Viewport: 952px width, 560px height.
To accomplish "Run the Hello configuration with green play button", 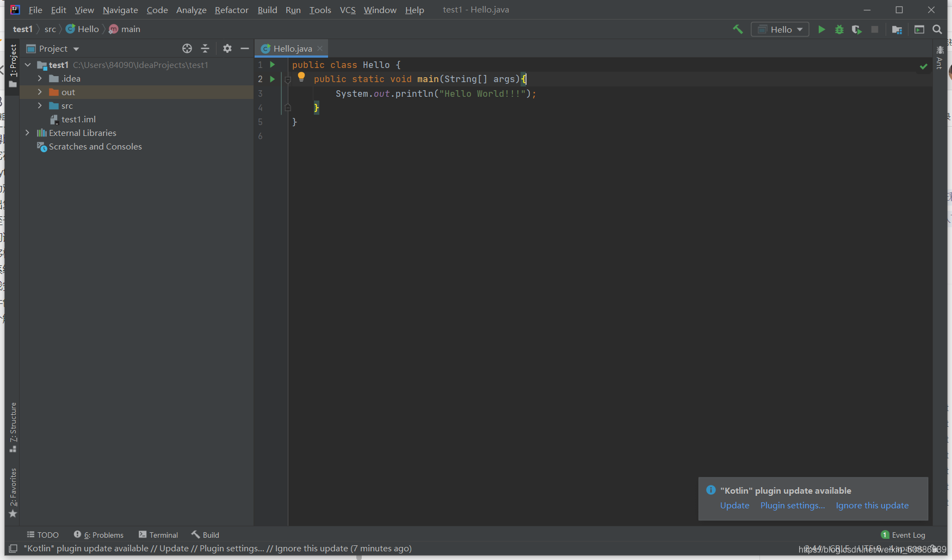I will 821,29.
